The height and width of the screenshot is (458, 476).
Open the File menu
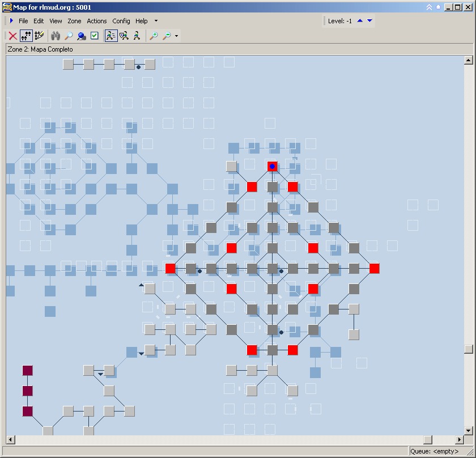[x=23, y=21]
